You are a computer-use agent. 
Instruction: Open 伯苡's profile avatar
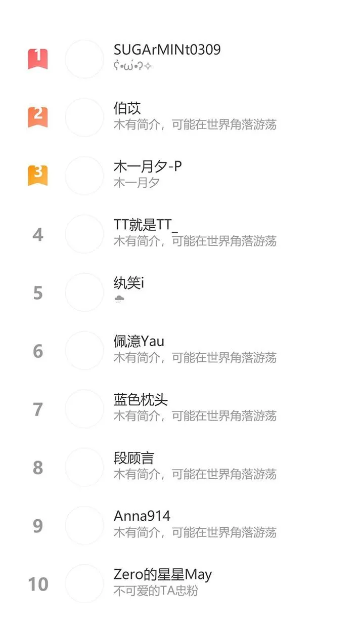click(84, 117)
